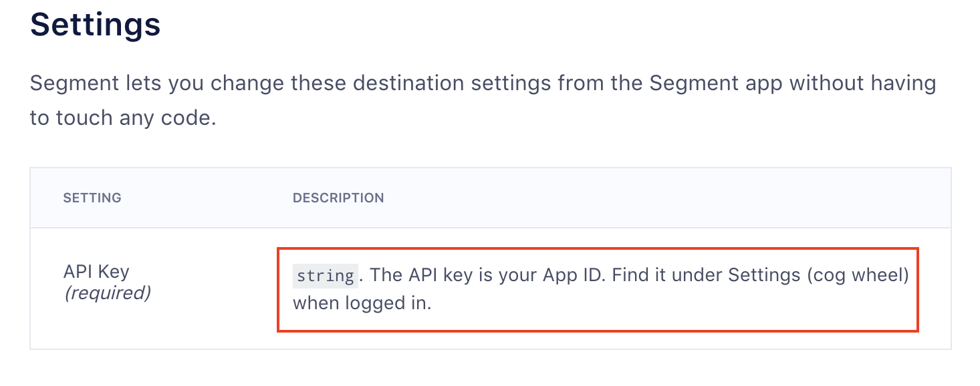Click the gray string code badge
The width and height of the screenshot is (980, 386).
click(326, 276)
